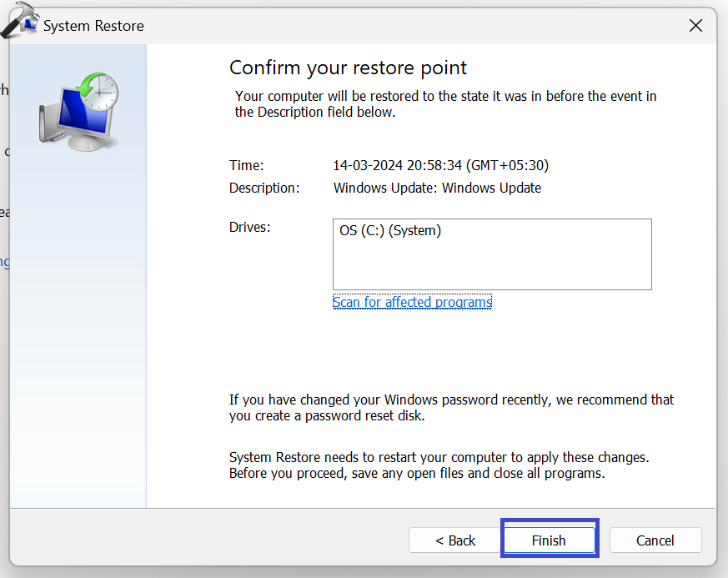
Task: Click the light blue side panel below the illustration
Action: coord(78,334)
